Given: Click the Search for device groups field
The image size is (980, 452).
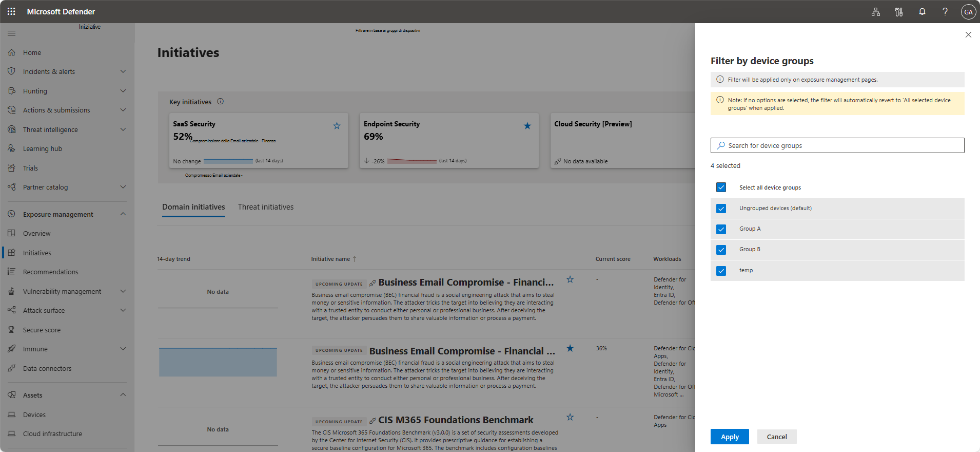Looking at the screenshot, I should [837, 145].
